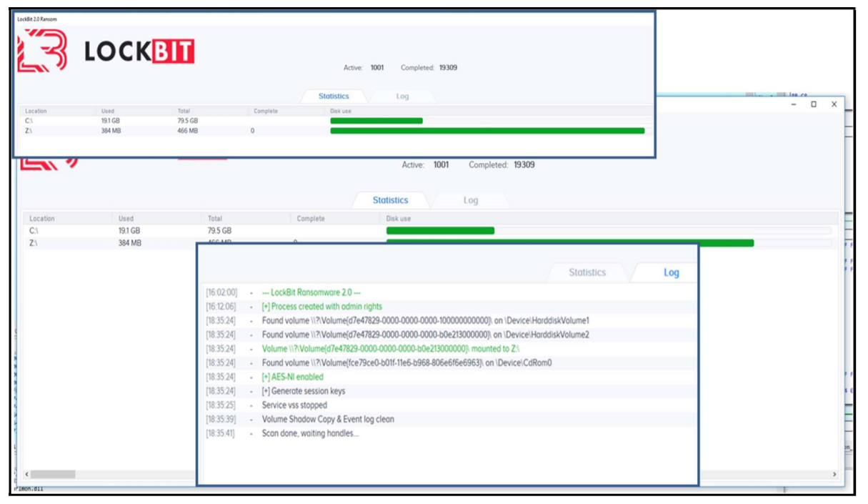The width and height of the screenshot is (868, 504).
Task: Switch to the Log tab in the middle window
Action: 470,201
